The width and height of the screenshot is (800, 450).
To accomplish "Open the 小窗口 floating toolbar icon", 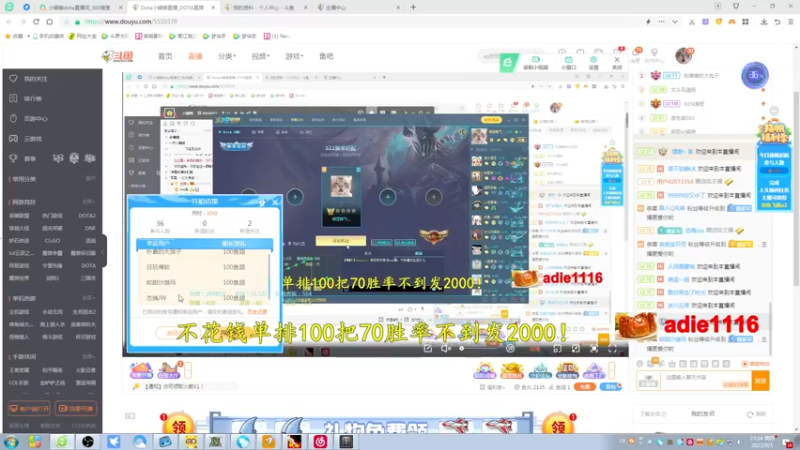I will pos(568,63).
